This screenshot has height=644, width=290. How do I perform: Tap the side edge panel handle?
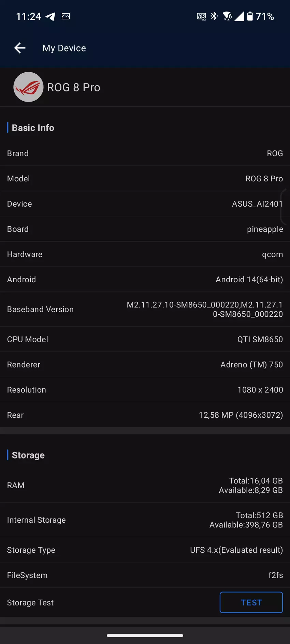[285, 207]
